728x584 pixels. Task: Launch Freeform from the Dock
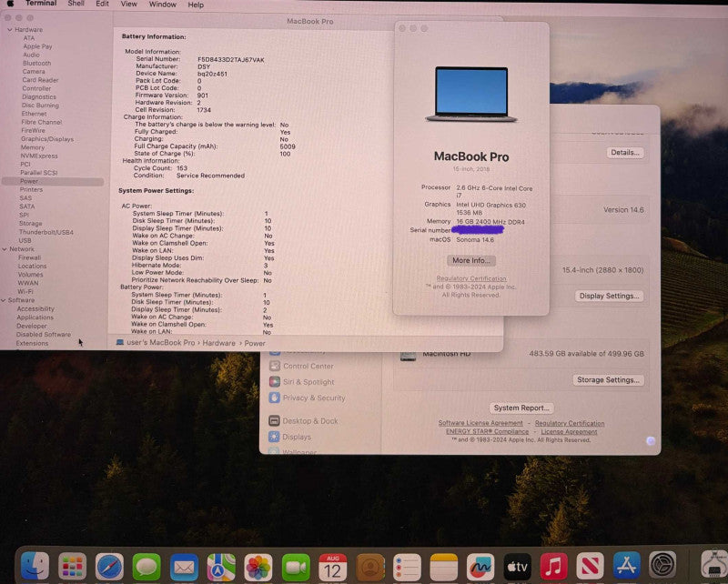[480, 567]
